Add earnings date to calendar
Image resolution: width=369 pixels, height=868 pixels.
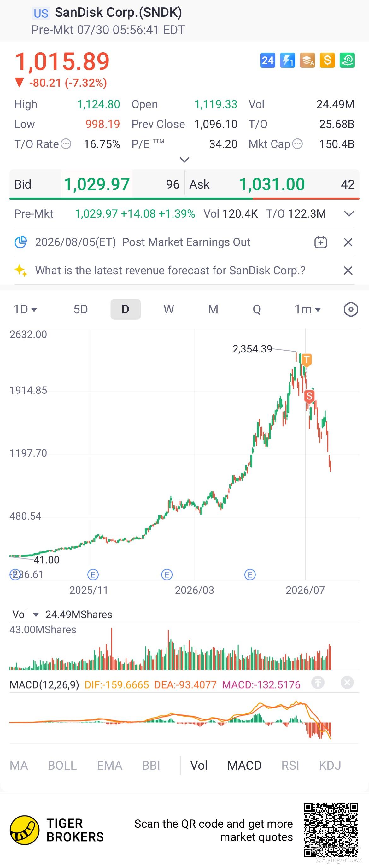pos(320,242)
